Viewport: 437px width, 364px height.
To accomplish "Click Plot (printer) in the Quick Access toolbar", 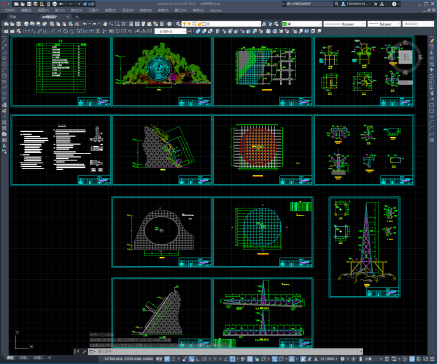I will pyautogui.click(x=55, y=4).
